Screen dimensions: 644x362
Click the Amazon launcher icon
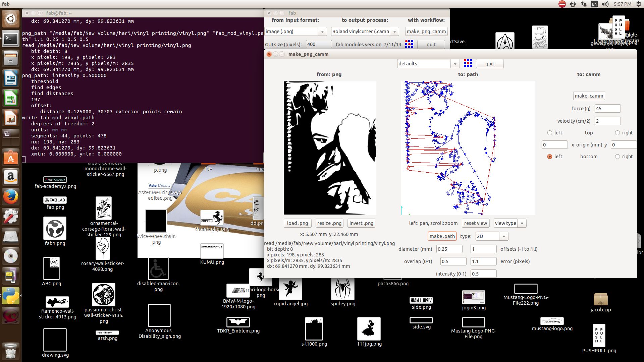(x=11, y=177)
